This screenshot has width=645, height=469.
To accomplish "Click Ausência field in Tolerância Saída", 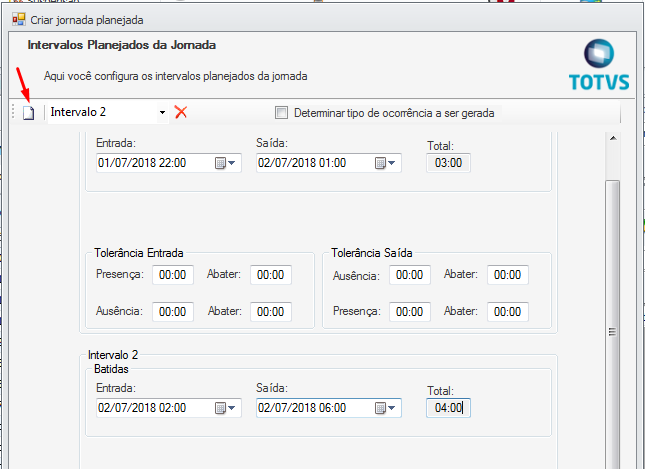I will [x=410, y=275].
